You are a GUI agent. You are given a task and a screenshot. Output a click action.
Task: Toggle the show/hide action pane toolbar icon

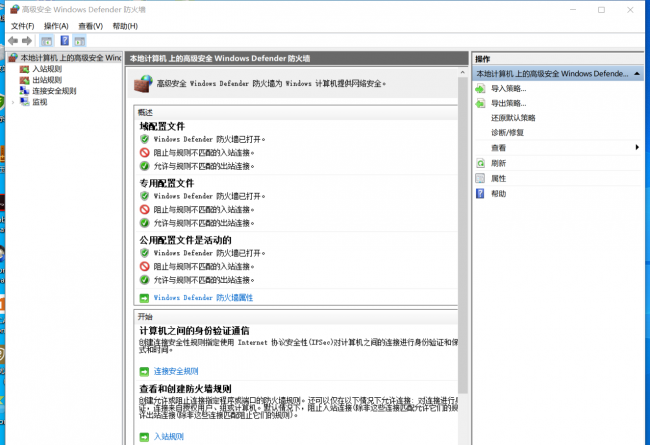coord(80,41)
